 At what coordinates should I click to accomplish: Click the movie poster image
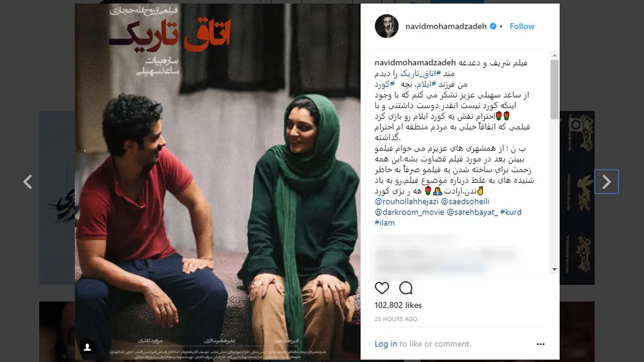pos(217,181)
